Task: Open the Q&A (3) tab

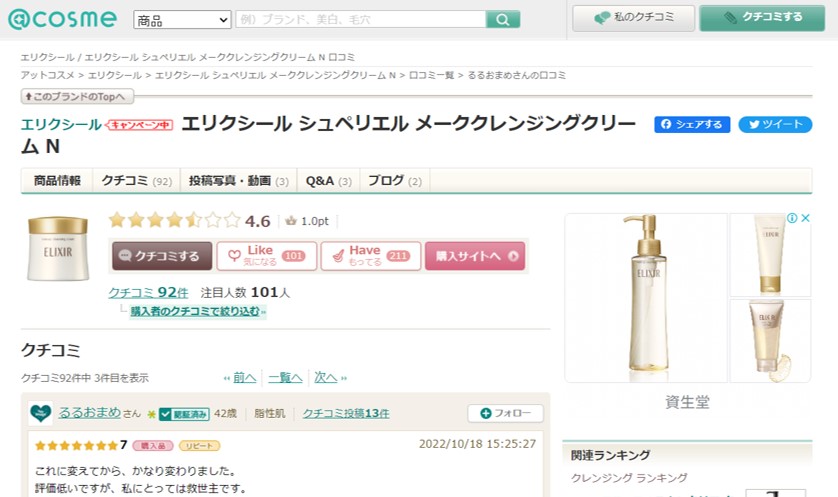Action: (329, 181)
